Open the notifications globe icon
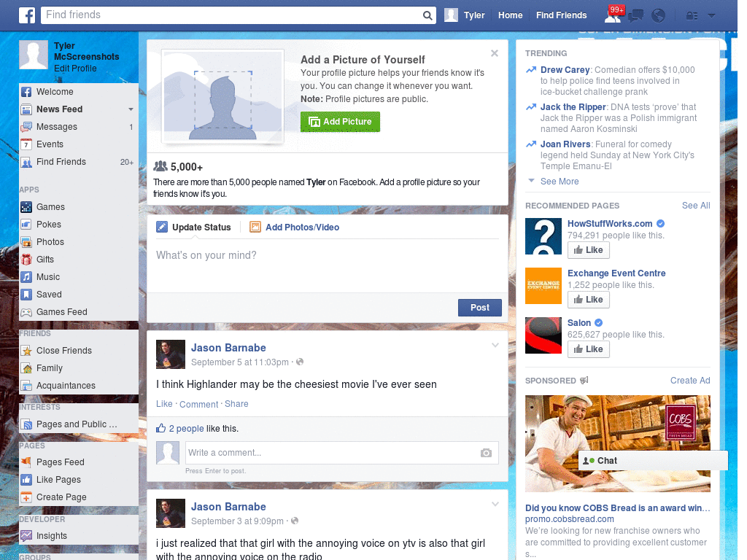Screen dimensions: 747x560 [658, 16]
